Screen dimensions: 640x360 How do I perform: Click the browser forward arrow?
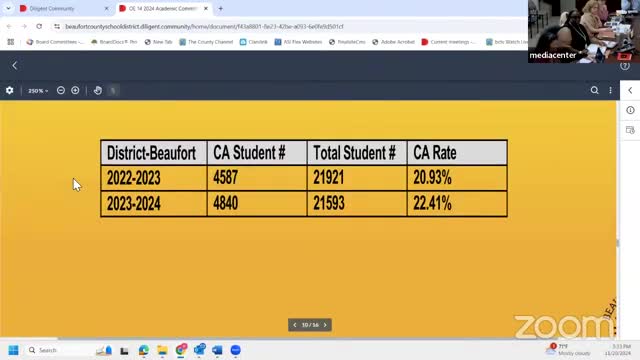click(24, 26)
